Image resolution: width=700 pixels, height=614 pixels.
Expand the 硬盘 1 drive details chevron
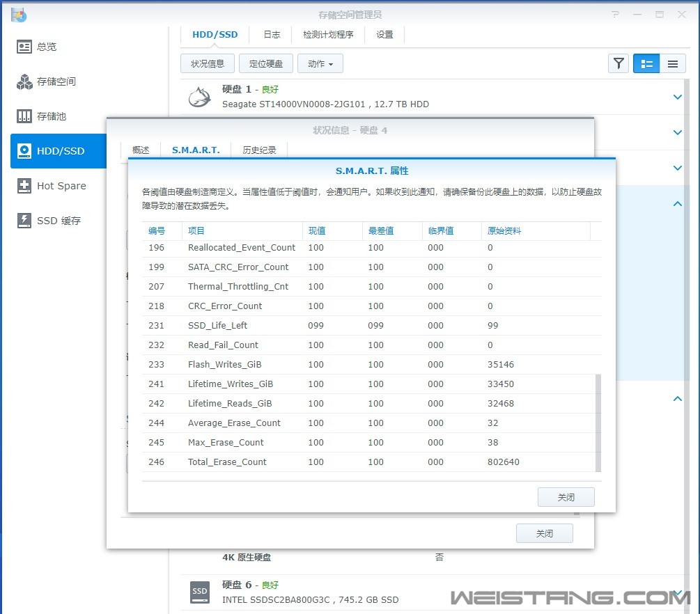[x=677, y=97]
